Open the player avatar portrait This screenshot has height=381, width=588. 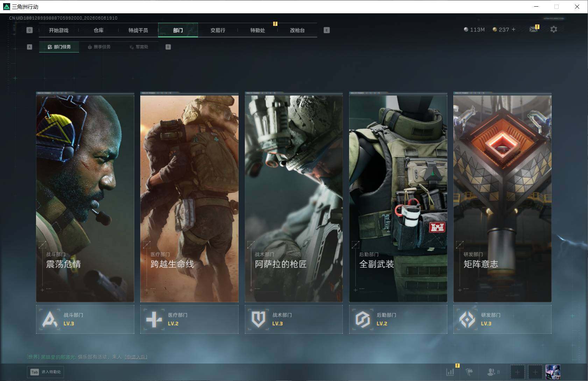pos(553,372)
